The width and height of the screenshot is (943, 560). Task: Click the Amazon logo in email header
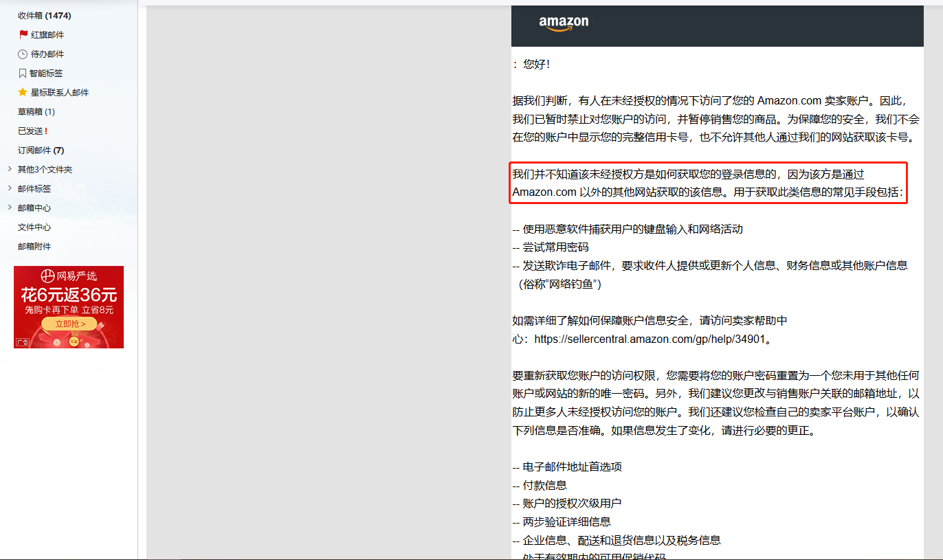tap(564, 23)
